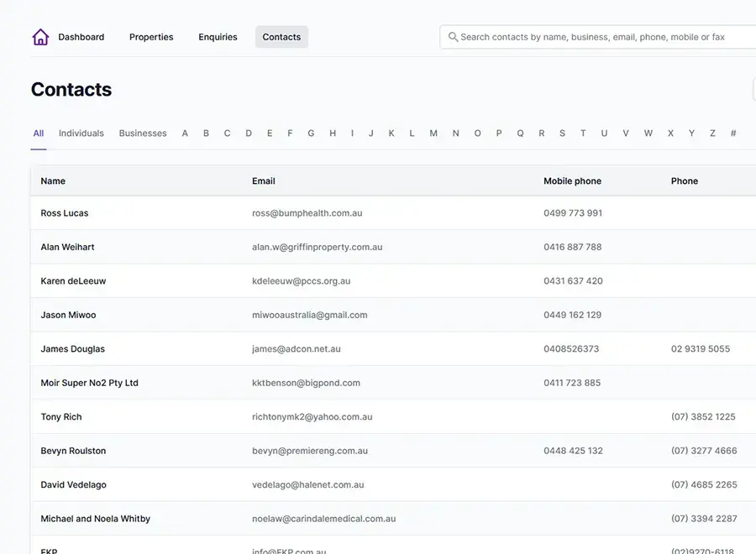Select the All contacts tab

[39, 133]
